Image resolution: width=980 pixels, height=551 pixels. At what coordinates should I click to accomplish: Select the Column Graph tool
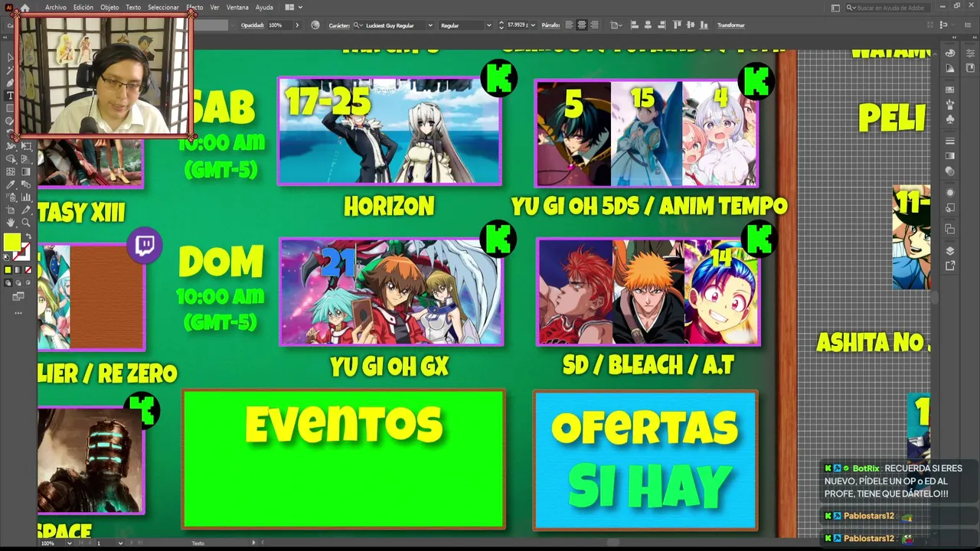pos(26,197)
